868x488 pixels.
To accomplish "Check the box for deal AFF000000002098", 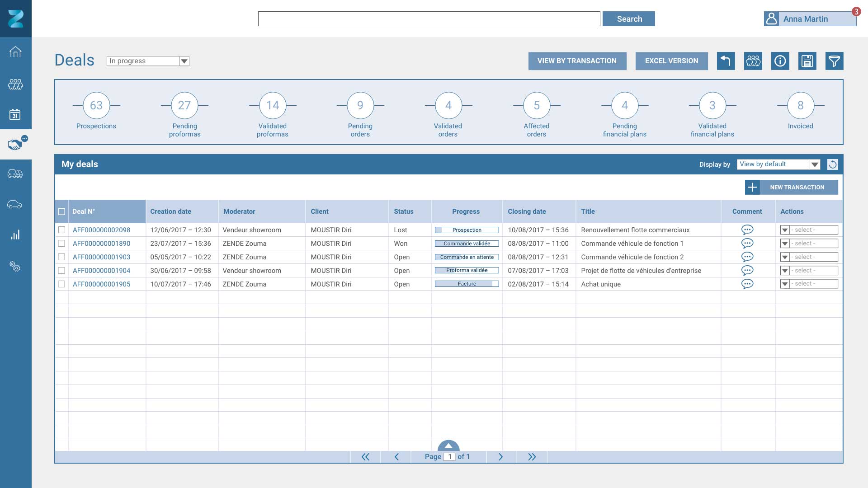I will click(62, 230).
